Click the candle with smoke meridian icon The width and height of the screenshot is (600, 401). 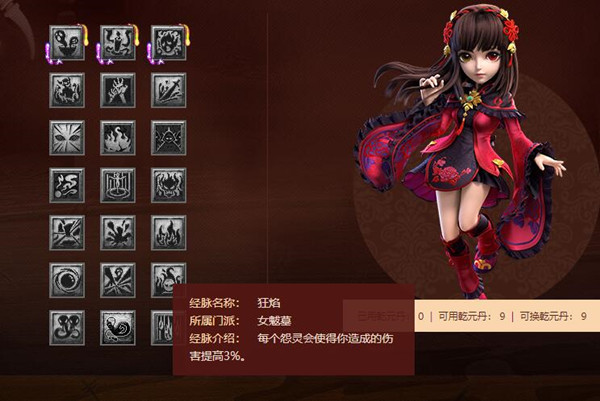pyautogui.click(x=118, y=43)
